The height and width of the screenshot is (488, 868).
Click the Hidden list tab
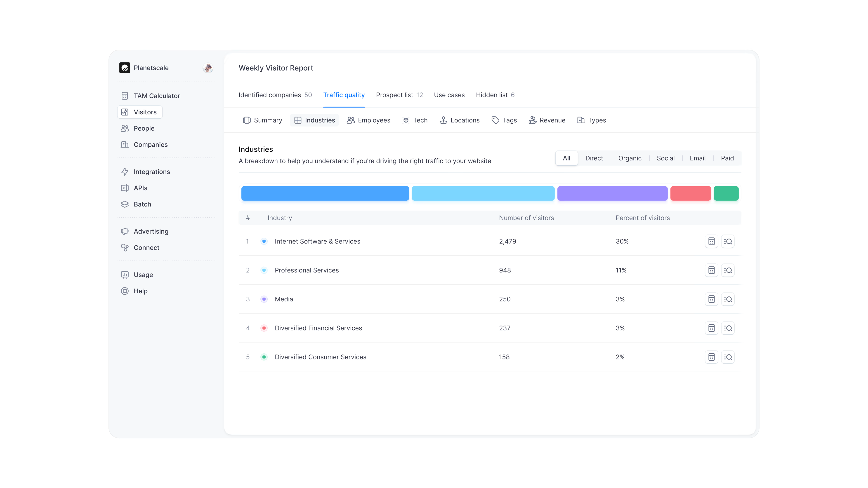(495, 95)
